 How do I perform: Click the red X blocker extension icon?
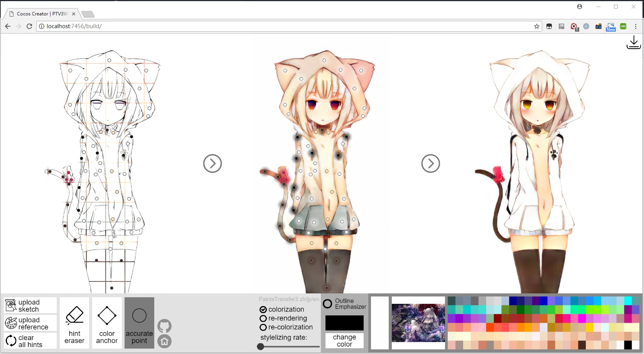[x=574, y=27]
